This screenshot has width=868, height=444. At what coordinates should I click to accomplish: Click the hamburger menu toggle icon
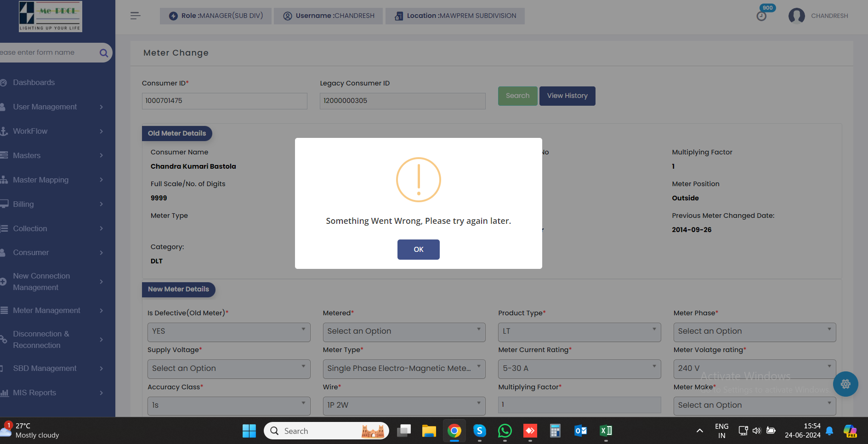[135, 16]
